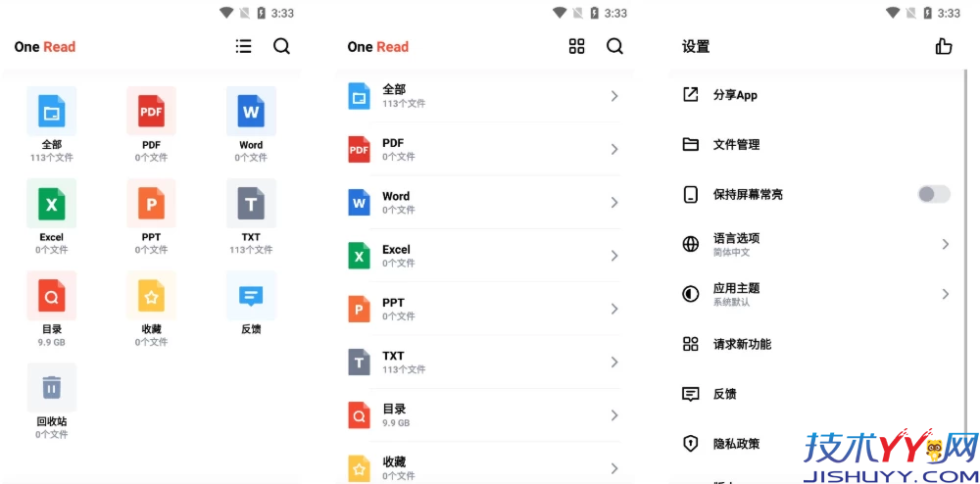Expand the PDF row chevron in list view

[x=614, y=149]
